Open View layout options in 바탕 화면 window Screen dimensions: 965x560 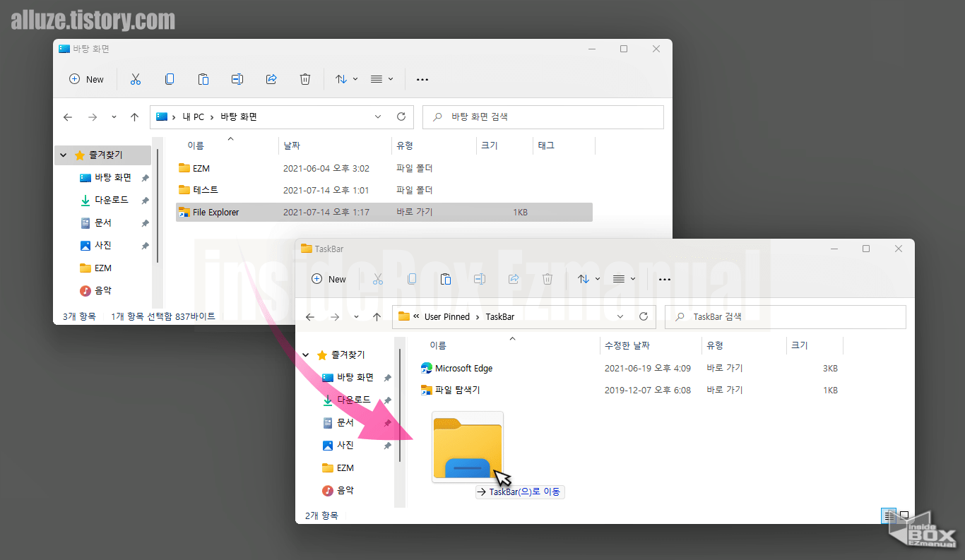coord(382,79)
